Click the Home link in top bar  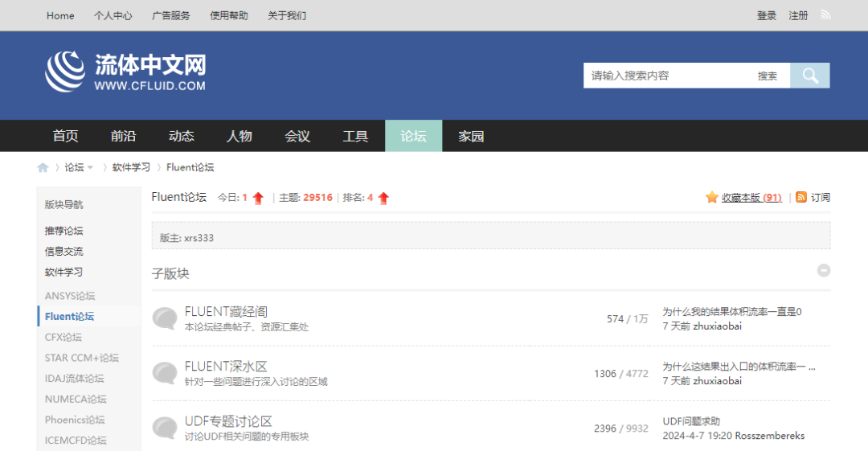point(60,15)
